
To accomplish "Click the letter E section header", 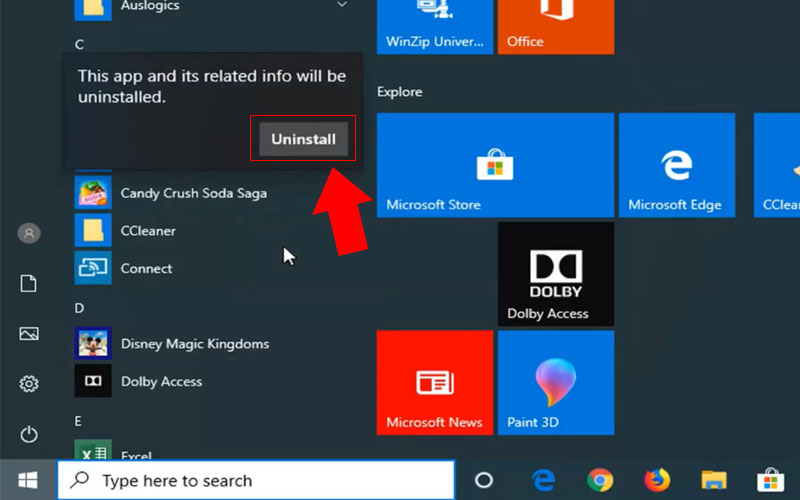I will 78,421.
